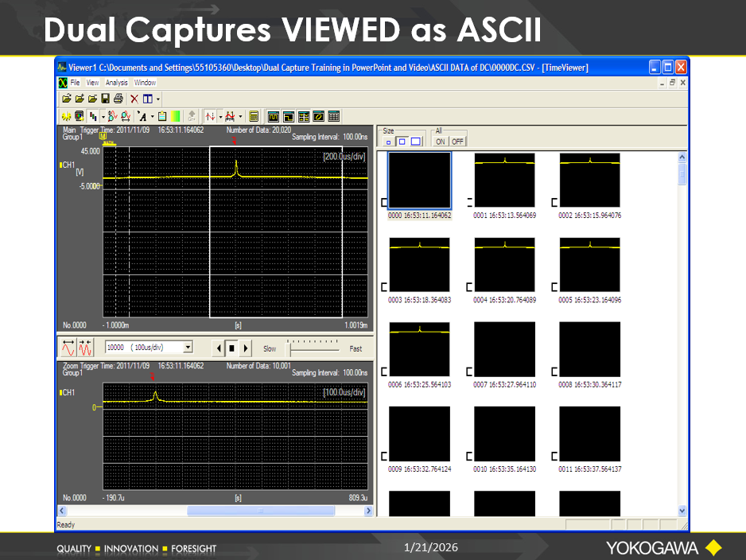The height and width of the screenshot is (560, 746).
Task: Click the Print icon in toolbar
Action: [x=118, y=99]
